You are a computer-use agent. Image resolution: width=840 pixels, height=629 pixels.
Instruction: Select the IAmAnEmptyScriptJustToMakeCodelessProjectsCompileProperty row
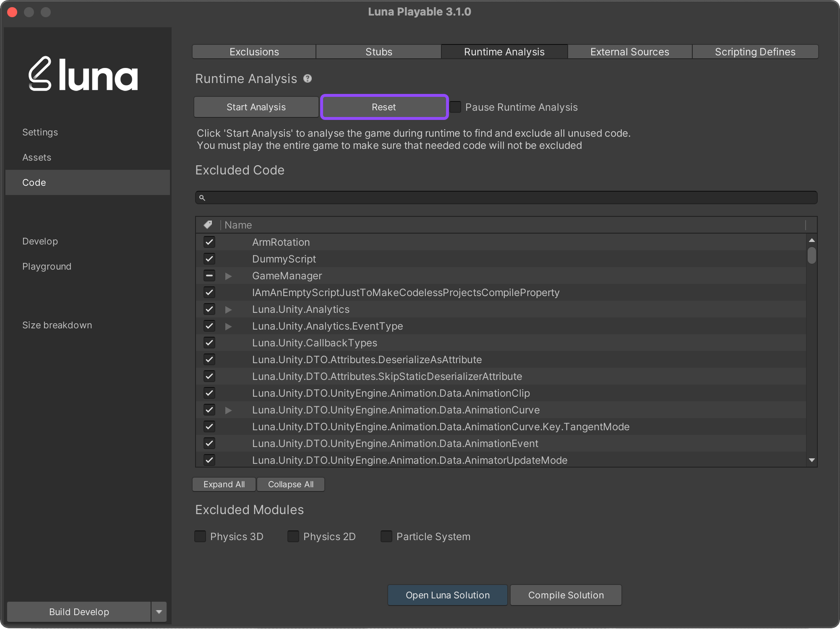pos(501,292)
